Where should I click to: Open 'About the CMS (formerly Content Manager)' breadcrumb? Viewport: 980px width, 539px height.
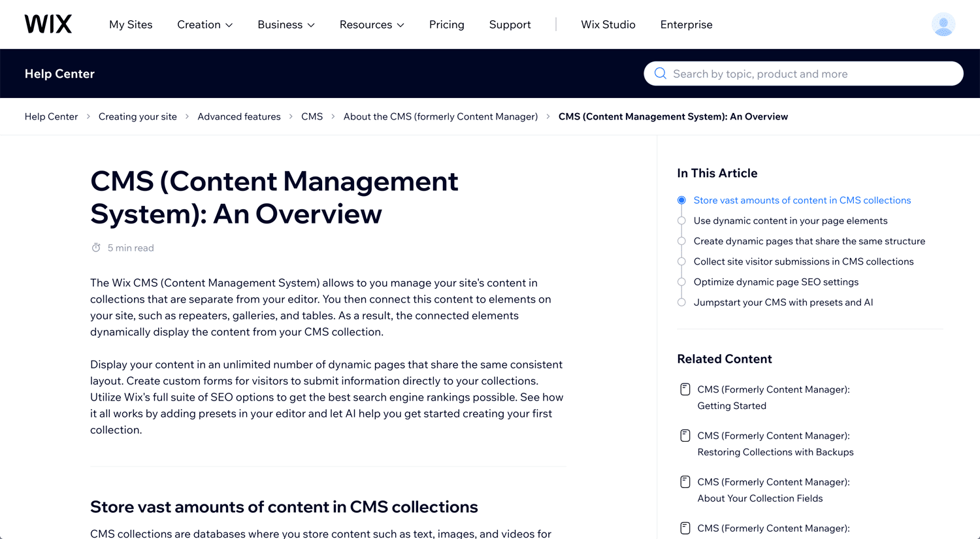pyautogui.click(x=441, y=116)
